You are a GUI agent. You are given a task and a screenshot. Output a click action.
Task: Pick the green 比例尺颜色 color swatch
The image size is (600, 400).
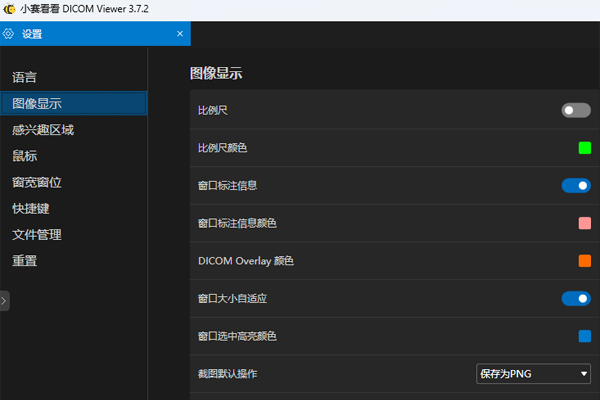click(x=585, y=148)
